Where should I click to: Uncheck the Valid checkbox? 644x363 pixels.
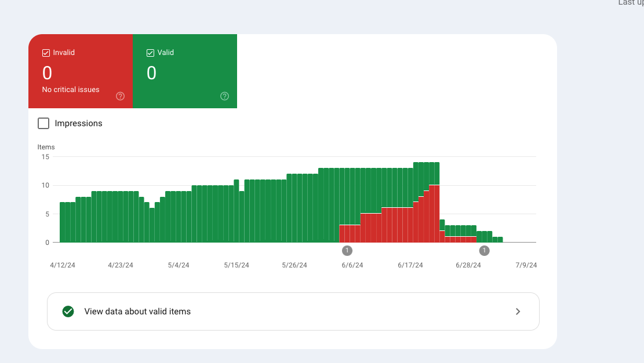point(151,53)
